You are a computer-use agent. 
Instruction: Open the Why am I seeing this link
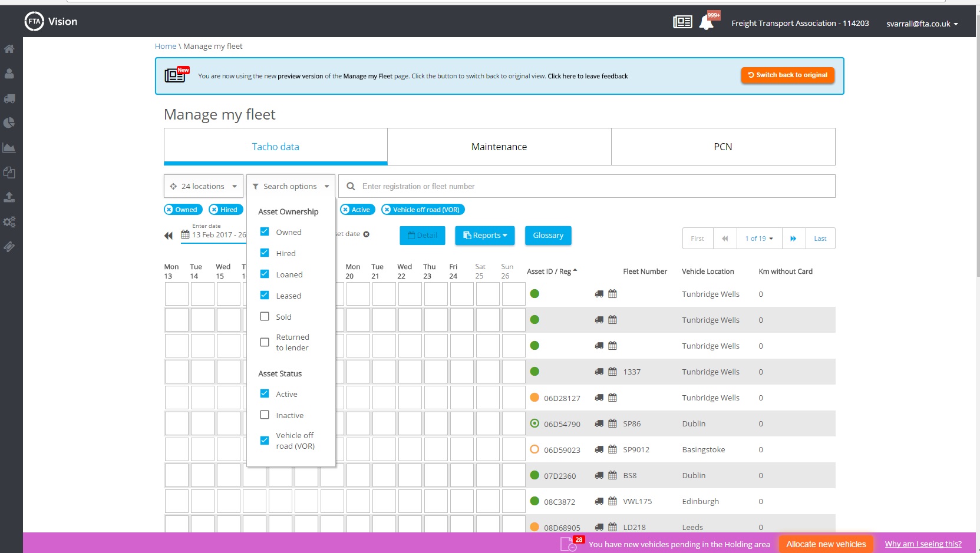pos(923,544)
